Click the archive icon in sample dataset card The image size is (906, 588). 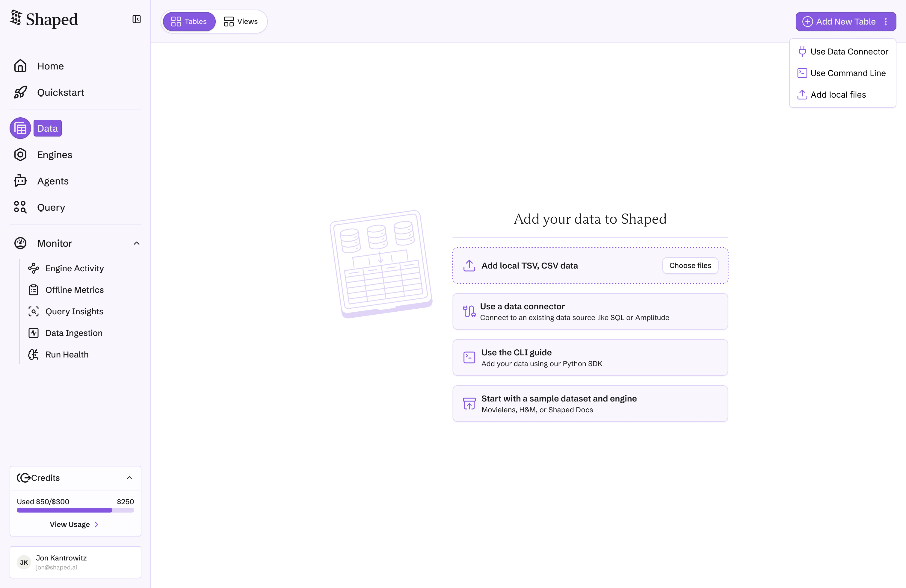(x=469, y=404)
